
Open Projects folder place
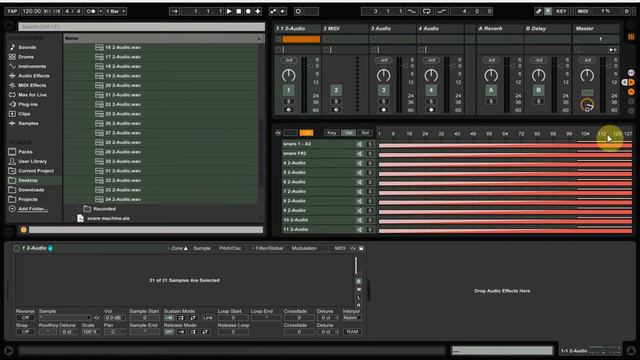pos(28,199)
